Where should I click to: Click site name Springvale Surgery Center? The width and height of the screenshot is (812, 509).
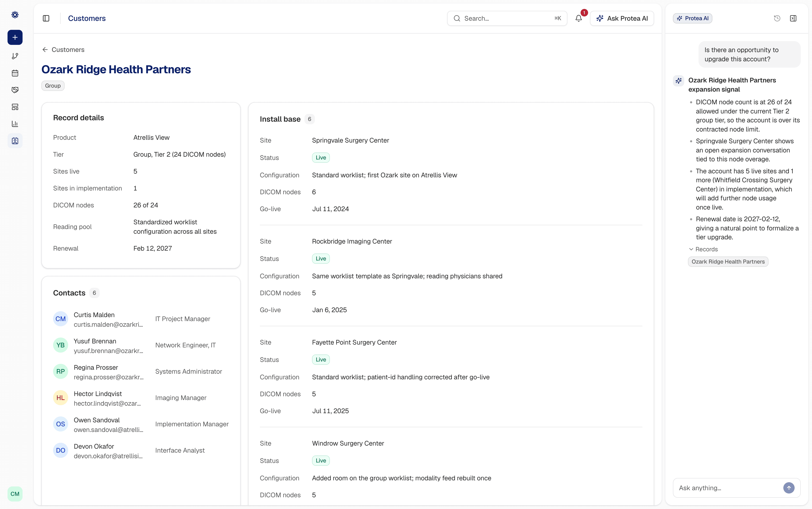pos(351,140)
